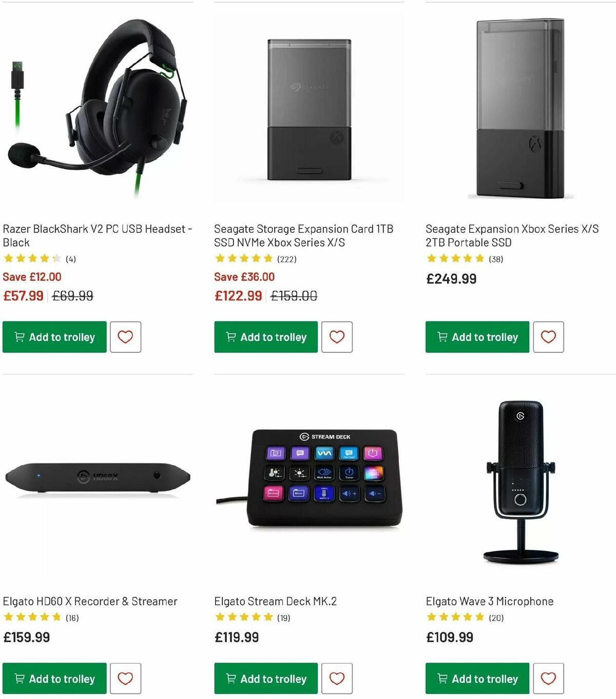Click the (222) reviews count link
Screen dimensions: 616x699
click(x=287, y=259)
